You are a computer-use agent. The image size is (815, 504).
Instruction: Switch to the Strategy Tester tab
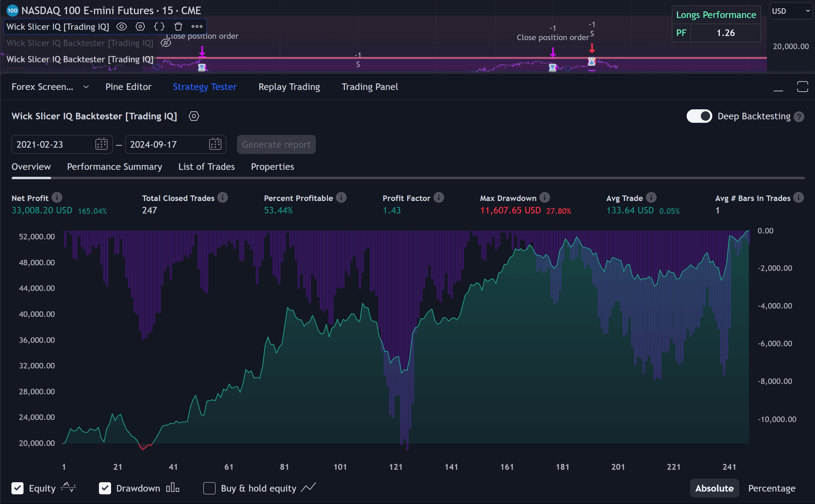tap(205, 87)
